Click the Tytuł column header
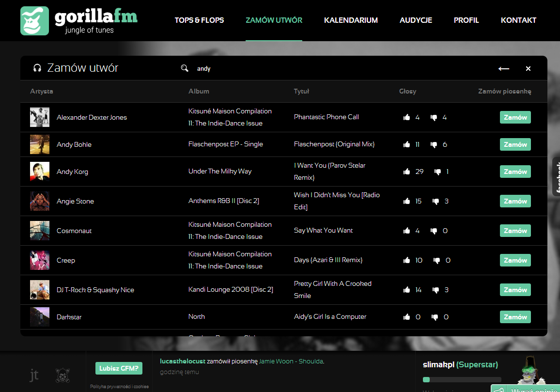 pyautogui.click(x=301, y=91)
